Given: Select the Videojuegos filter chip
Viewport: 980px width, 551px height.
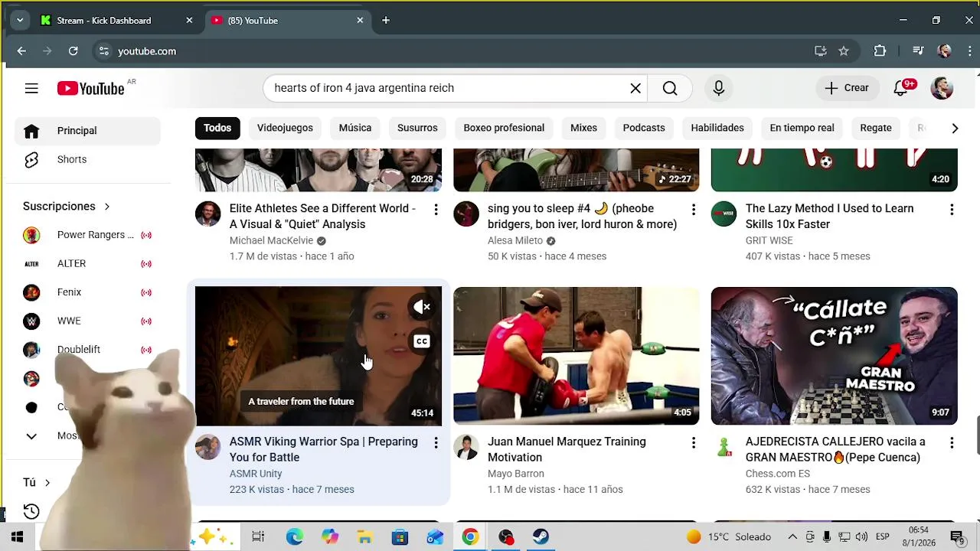Looking at the screenshot, I should (285, 128).
